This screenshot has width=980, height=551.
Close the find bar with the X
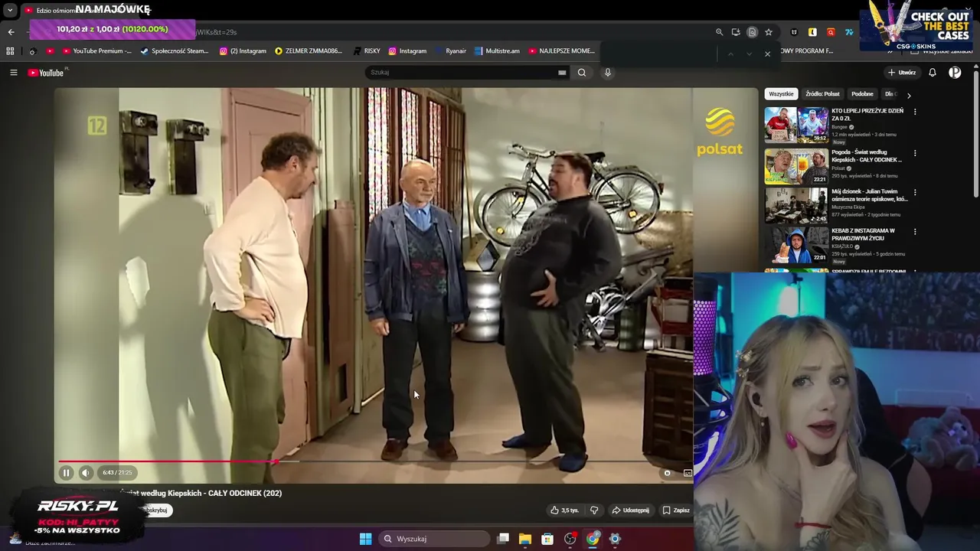pyautogui.click(x=767, y=54)
